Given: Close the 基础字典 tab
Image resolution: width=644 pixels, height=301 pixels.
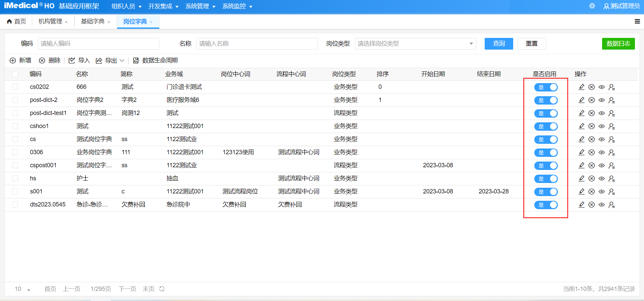Looking at the screenshot, I should point(109,22).
